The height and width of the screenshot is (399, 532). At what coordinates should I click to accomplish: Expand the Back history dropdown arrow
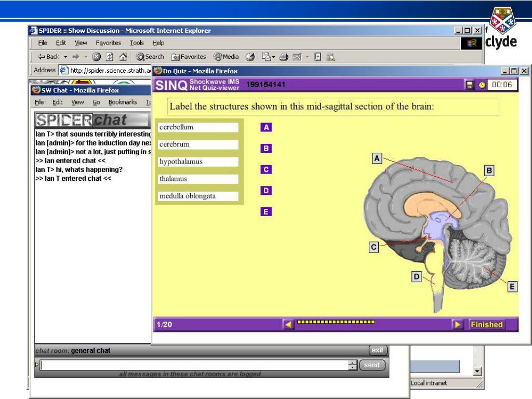pyautogui.click(x=65, y=57)
